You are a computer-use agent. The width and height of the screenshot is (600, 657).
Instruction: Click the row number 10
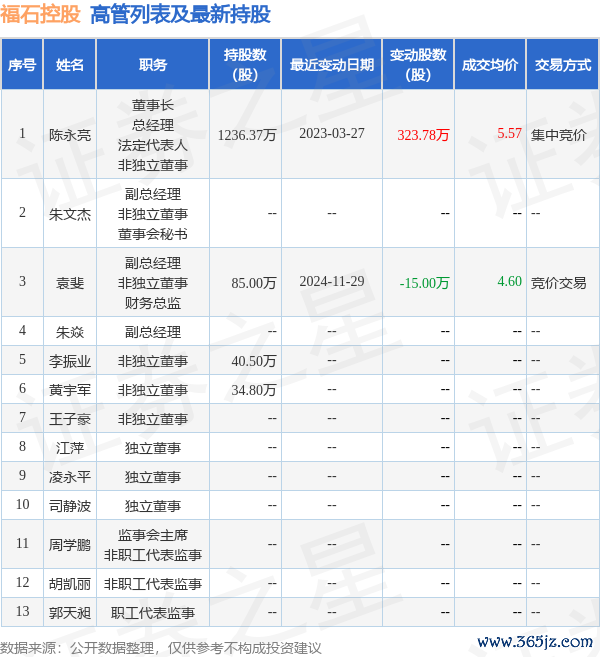[x=22, y=504]
